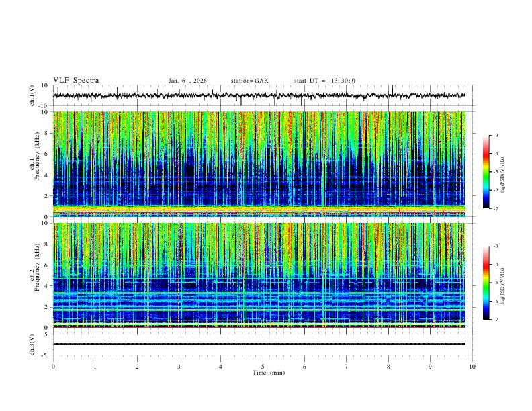Click the black ch.3 signal band
The width and height of the screenshot is (532, 411).
click(259, 344)
